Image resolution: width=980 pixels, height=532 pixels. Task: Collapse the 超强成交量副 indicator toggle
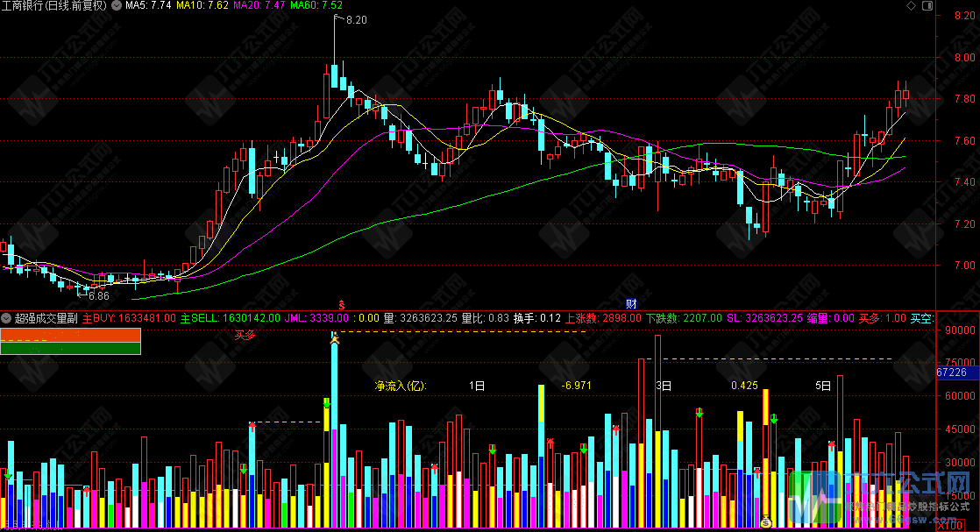click(x=6, y=318)
